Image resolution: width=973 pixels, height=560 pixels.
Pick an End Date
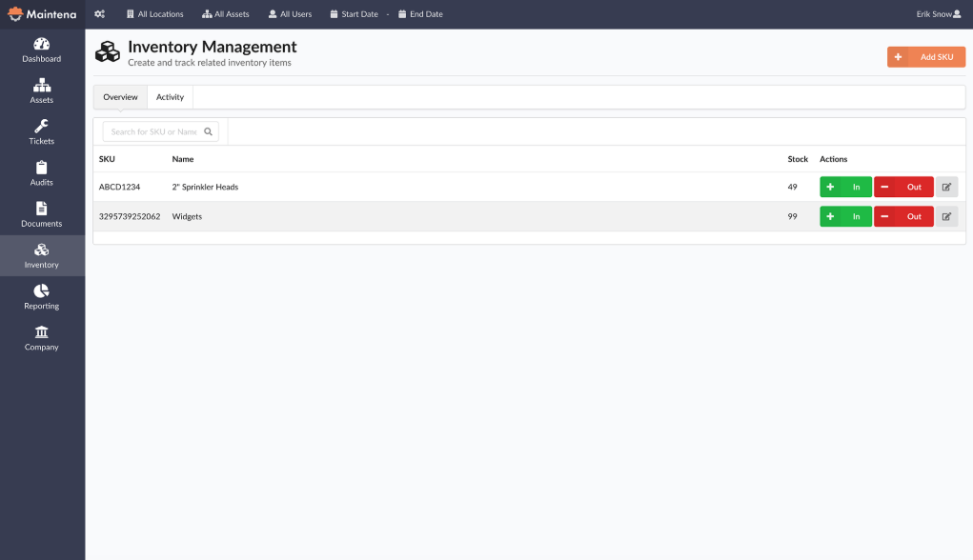click(x=420, y=13)
